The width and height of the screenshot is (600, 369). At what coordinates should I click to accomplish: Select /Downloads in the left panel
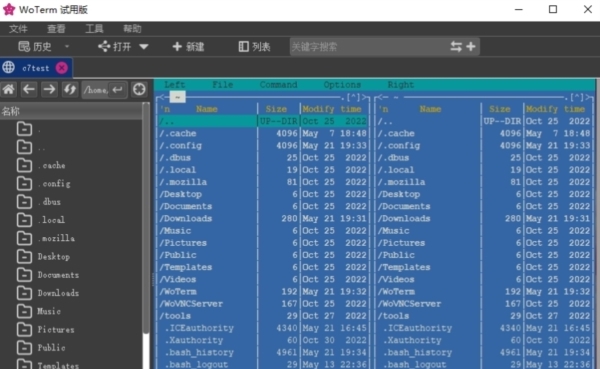click(x=263, y=219)
